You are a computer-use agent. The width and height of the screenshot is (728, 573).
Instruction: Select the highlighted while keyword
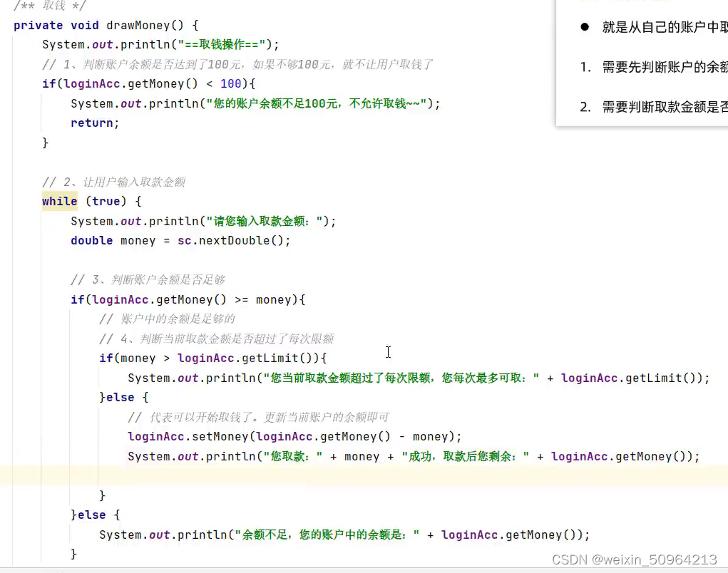click(x=58, y=201)
